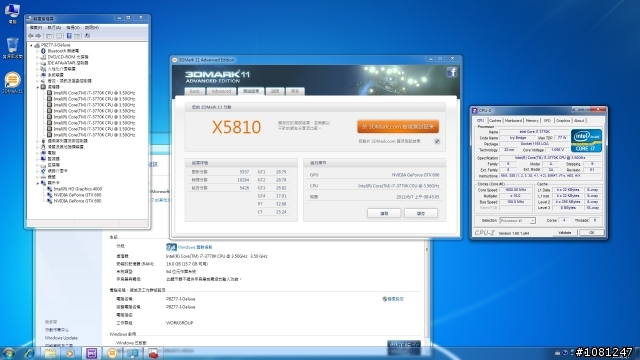
Task: Click the X5810 score text
Action: 236,127
